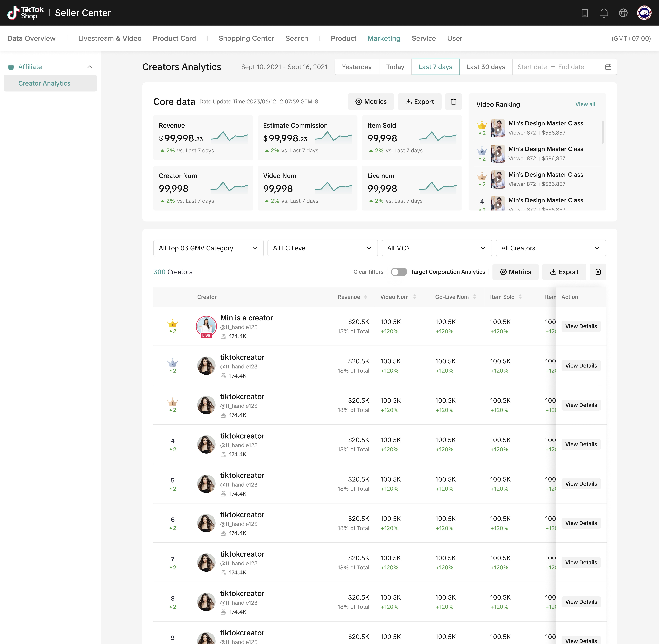Viewport: 659px width, 644px height.
Task: Select the Marketing tab
Action: 384,39
